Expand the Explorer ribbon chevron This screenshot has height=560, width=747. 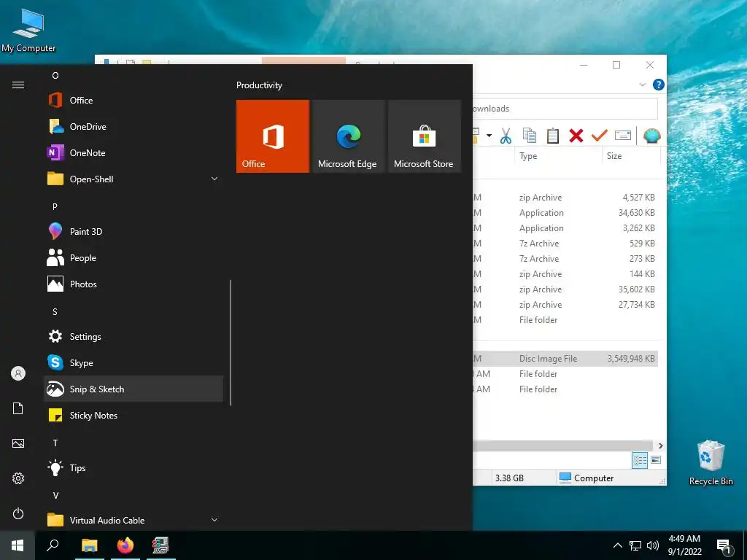642,85
